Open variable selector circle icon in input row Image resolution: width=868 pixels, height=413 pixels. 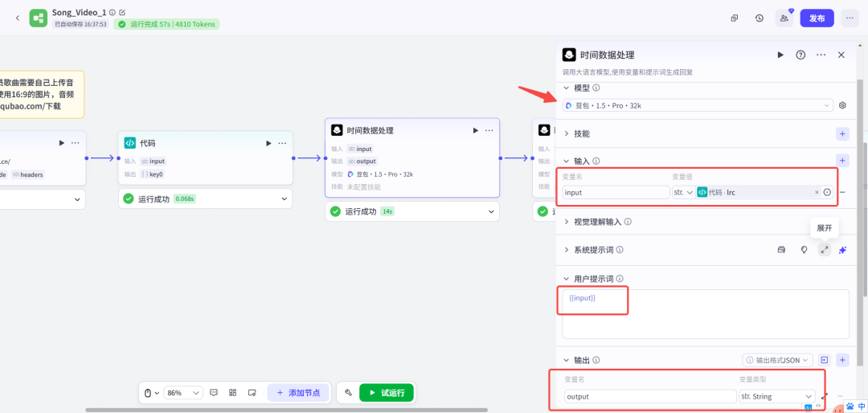(x=828, y=192)
